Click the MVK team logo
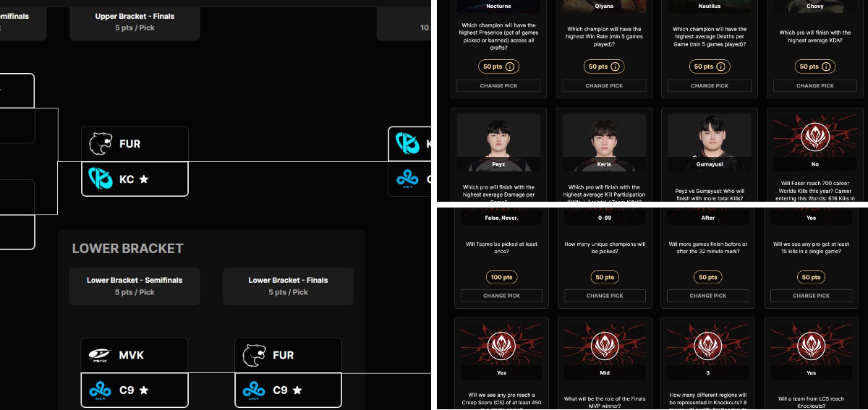868x410 pixels. click(98, 355)
